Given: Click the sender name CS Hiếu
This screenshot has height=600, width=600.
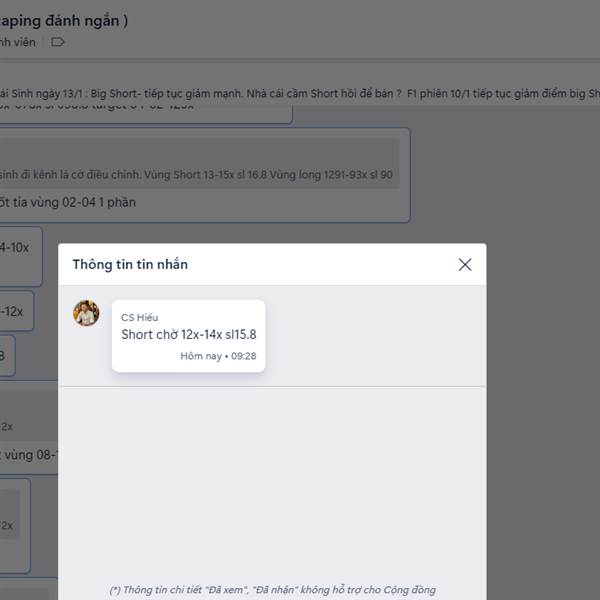Looking at the screenshot, I should point(140,317).
